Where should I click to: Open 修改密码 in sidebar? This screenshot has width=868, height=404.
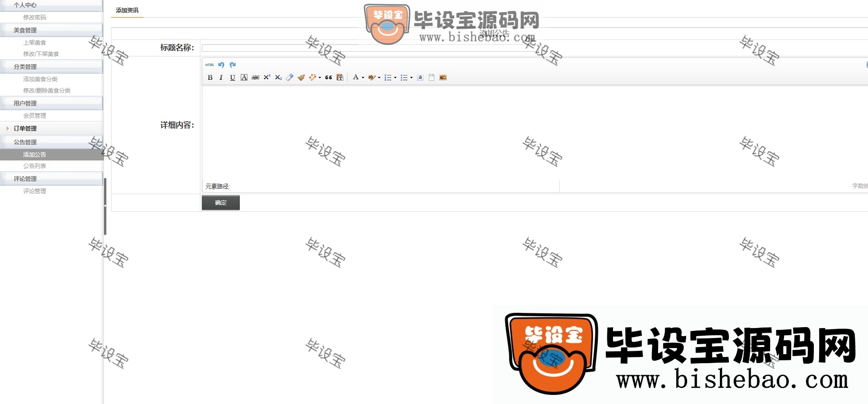(x=35, y=18)
